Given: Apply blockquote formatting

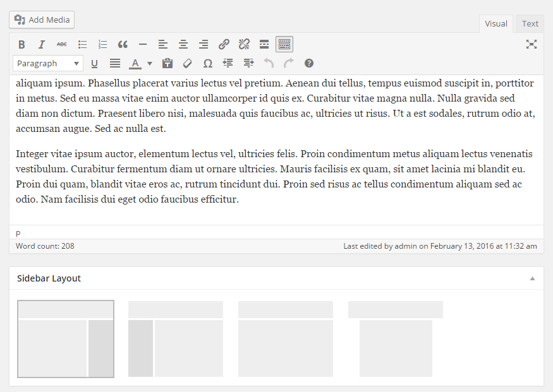Looking at the screenshot, I should [x=123, y=44].
